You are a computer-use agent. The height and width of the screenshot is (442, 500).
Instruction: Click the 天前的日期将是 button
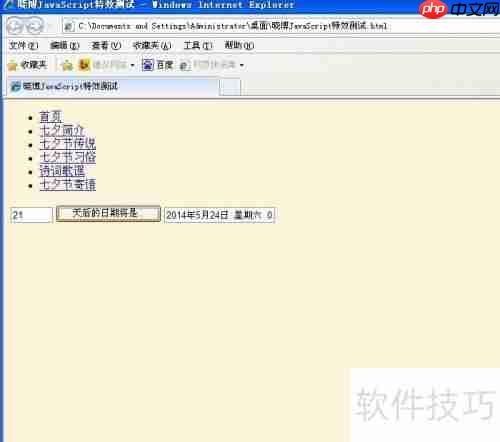[108, 214]
